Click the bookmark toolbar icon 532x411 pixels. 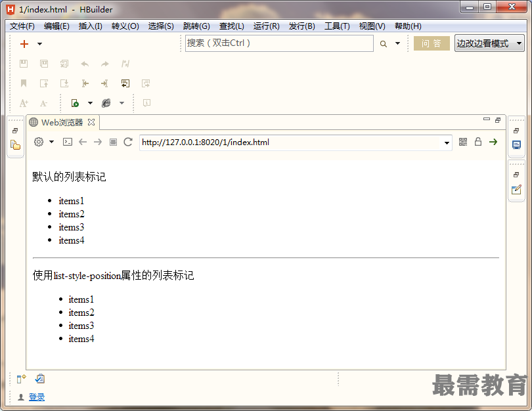pos(24,83)
